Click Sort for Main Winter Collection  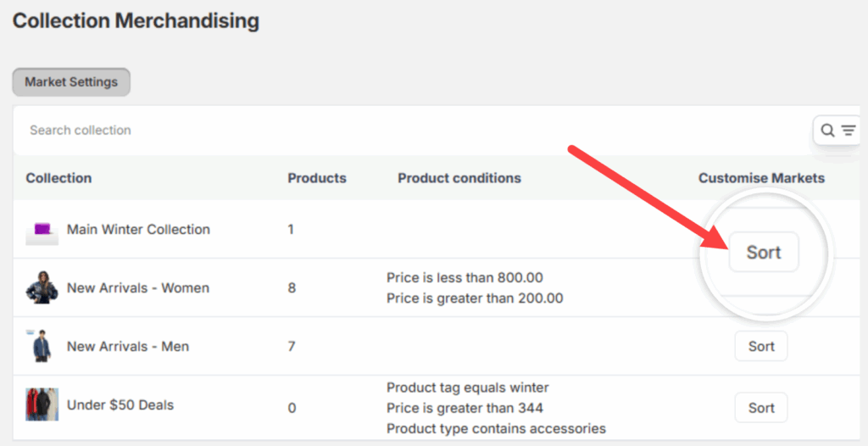(x=763, y=253)
